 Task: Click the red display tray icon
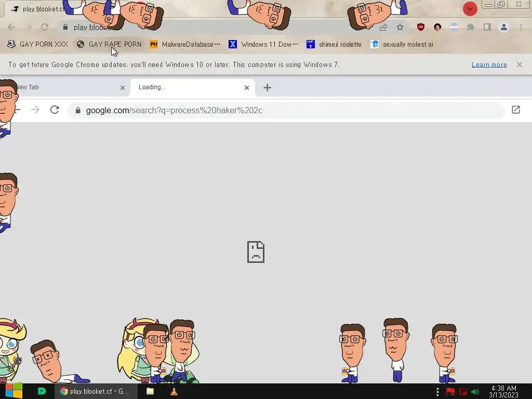click(x=463, y=392)
